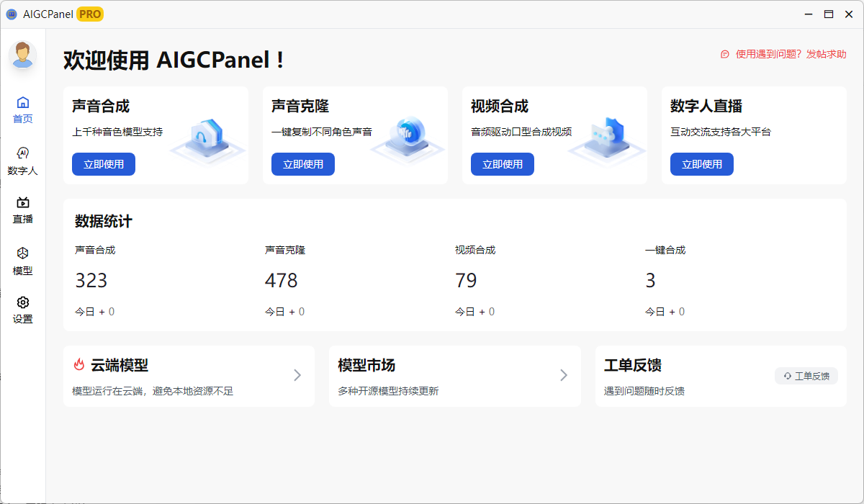Start 视频合成 with 立即使用 button

pyautogui.click(x=502, y=164)
